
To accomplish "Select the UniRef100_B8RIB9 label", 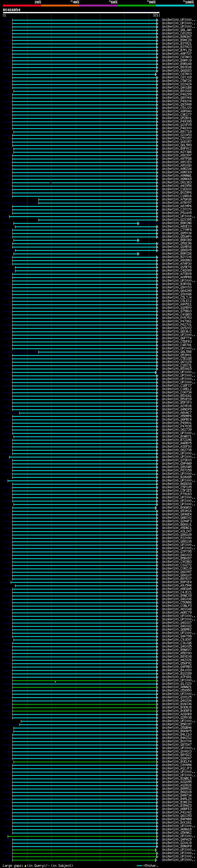I will [x=177, y=240].
